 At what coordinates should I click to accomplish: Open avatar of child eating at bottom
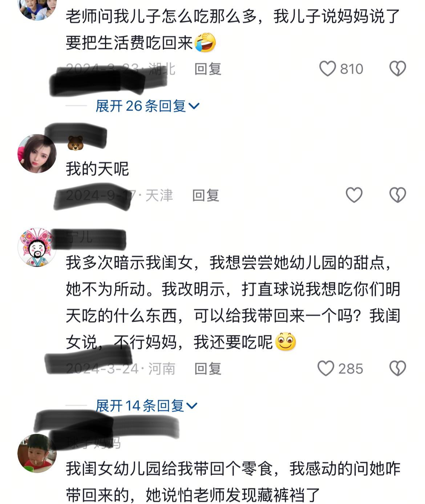37,453
